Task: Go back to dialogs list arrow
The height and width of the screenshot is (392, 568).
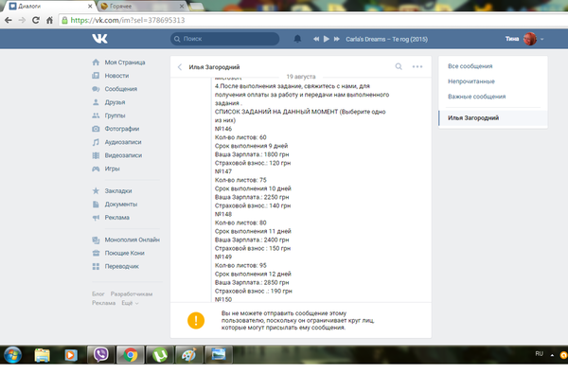Action: click(x=180, y=67)
